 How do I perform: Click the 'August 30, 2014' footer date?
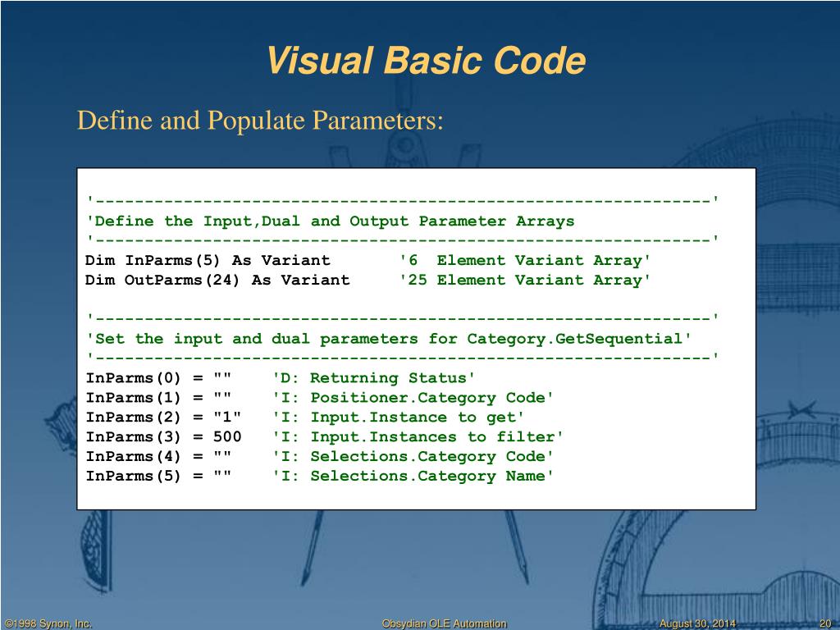point(697,623)
